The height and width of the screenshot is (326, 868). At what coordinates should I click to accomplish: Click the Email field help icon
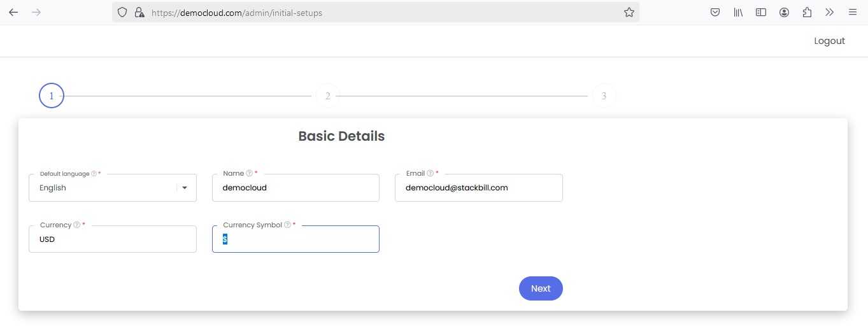(x=430, y=173)
